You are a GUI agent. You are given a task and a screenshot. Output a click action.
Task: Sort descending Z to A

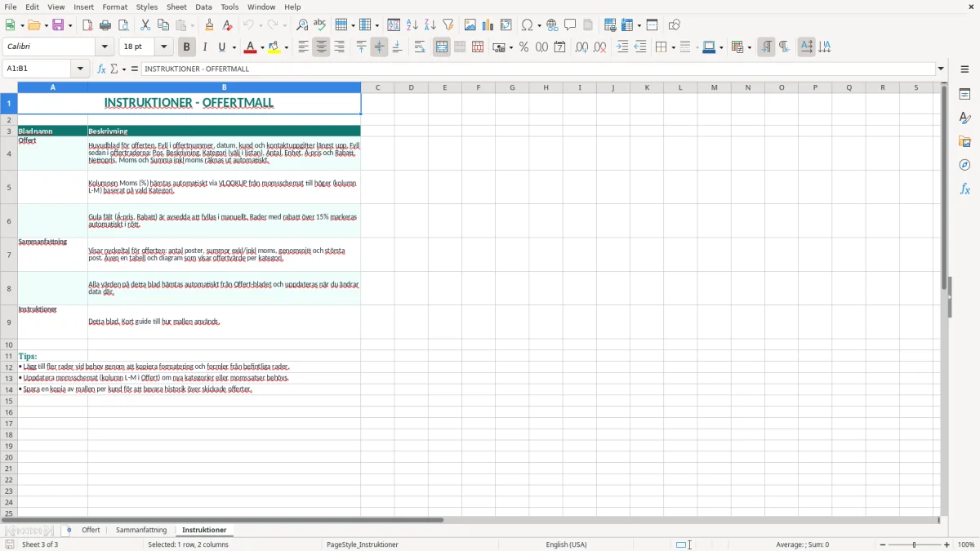(x=430, y=25)
